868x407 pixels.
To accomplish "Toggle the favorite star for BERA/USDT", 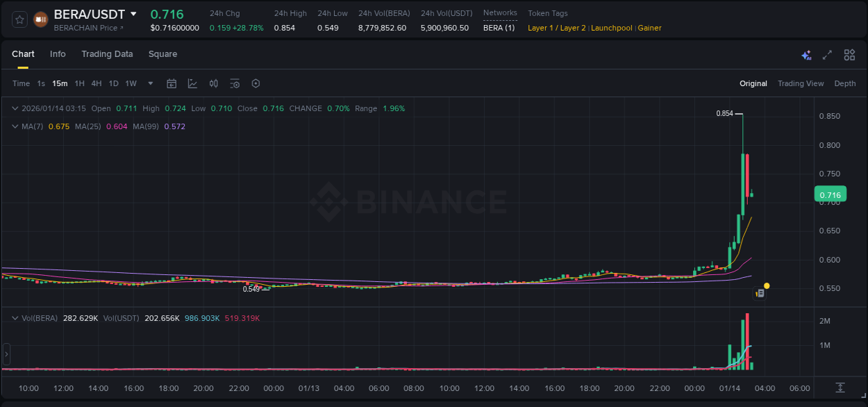I will (19, 19).
